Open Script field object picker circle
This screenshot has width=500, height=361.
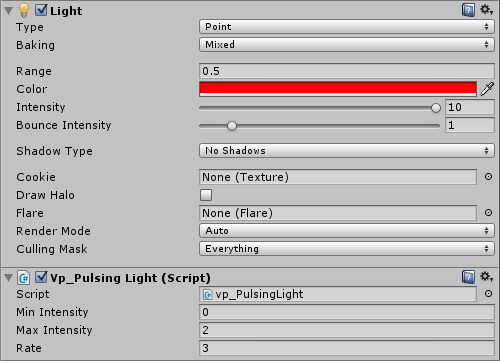pos(488,294)
